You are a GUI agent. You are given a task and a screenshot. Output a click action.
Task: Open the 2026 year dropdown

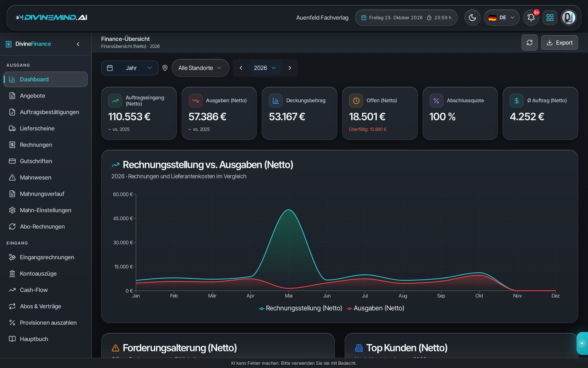(x=265, y=68)
